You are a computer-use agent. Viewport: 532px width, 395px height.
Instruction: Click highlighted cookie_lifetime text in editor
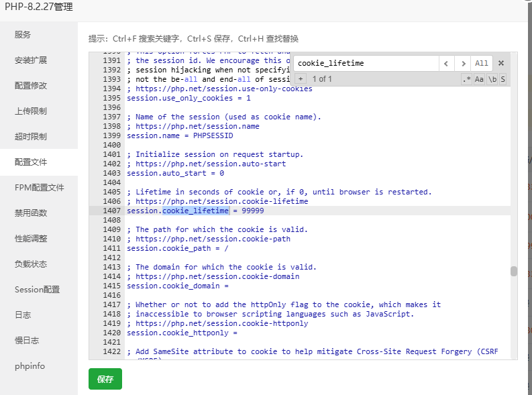[x=195, y=211]
